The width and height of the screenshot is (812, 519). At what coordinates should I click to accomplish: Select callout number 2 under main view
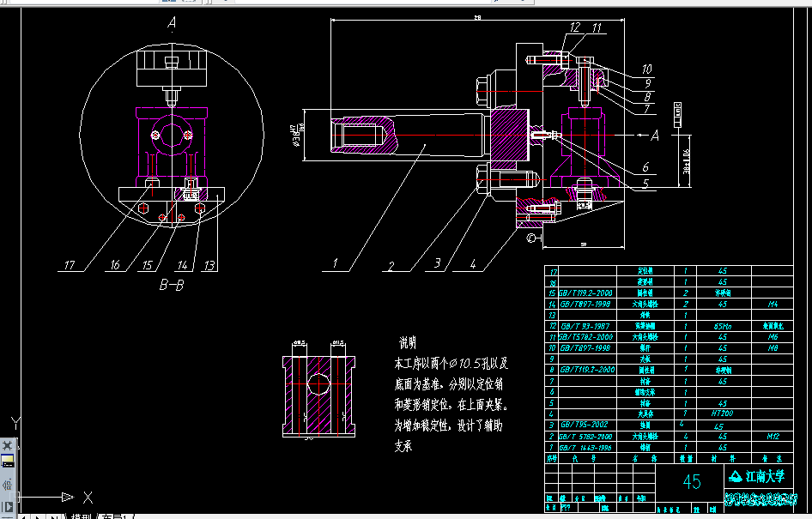pos(391,265)
